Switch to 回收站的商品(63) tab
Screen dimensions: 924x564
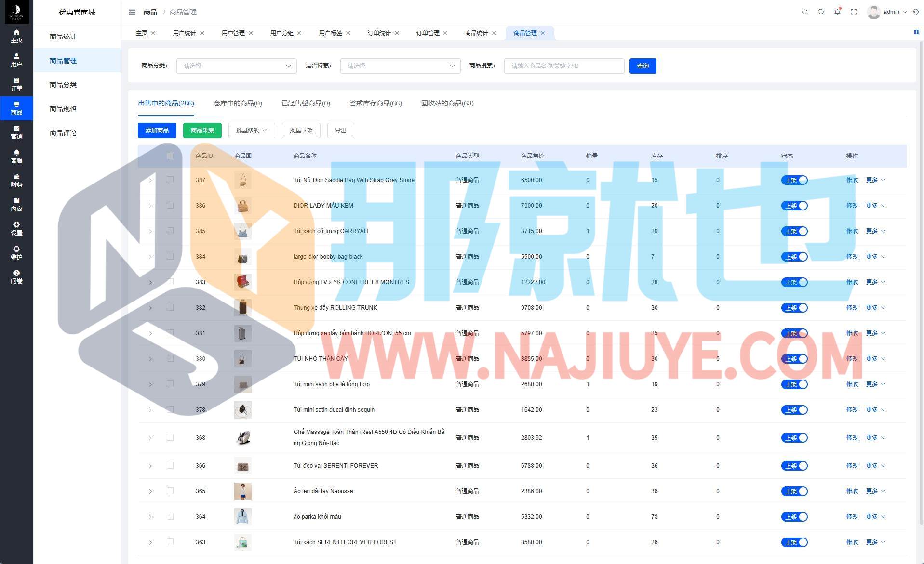(447, 103)
